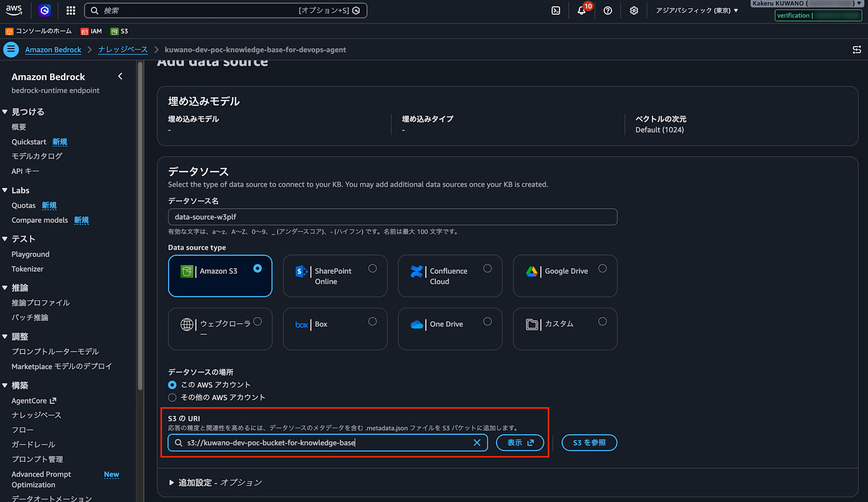Expand 追加設定 optional section
The image size is (868, 502).
[215, 482]
